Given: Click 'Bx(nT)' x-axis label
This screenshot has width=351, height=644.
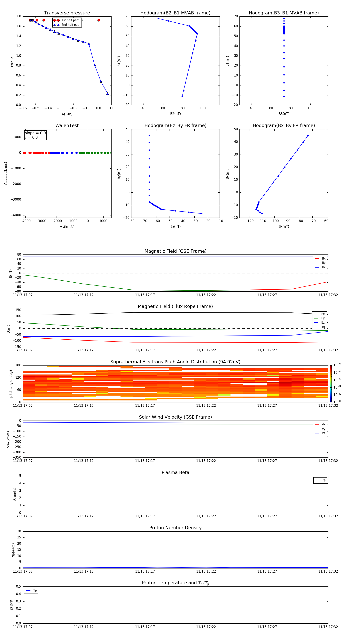Looking at the screenshot, I should click(x=284, y=227).
